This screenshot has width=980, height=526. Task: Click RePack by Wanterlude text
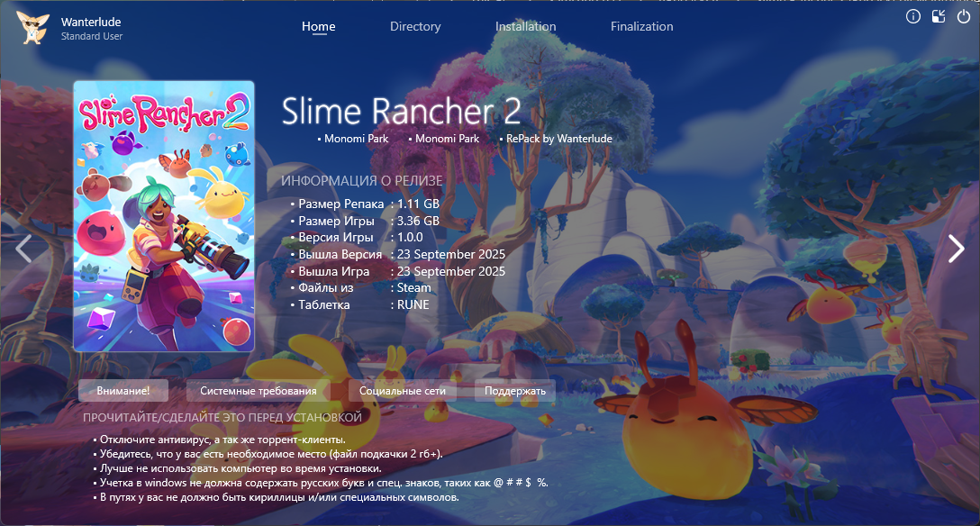(559, 139)
